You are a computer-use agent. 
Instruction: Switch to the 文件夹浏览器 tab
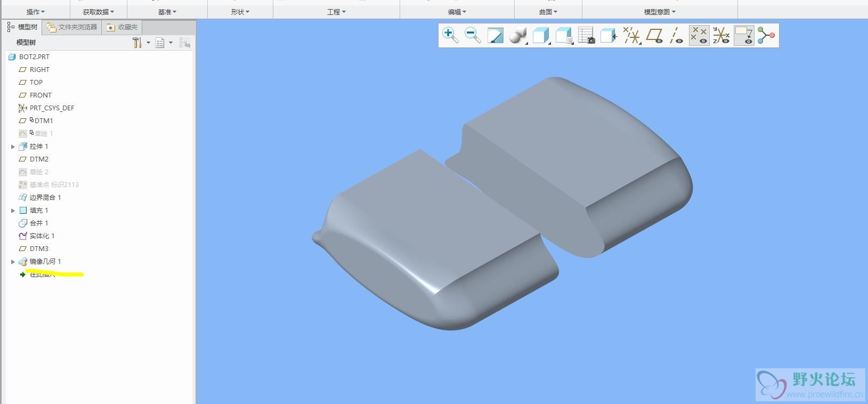(x=71, y=27)
